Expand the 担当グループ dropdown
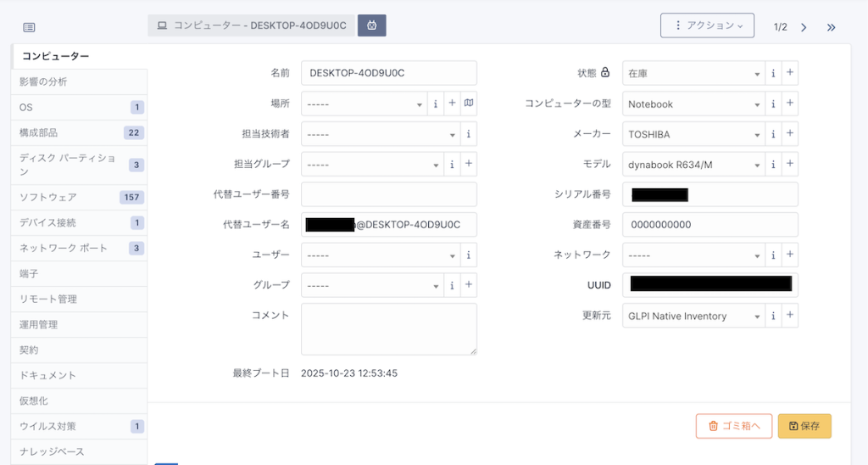Image resolution: width=868 pixels, height=465 pixels. point(371,165)
